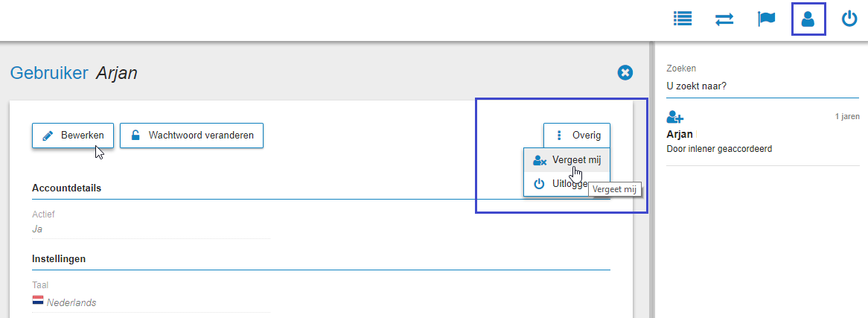Screen dimensions: 868x318
Task: Click the power icon in top bar
Action: [x=849, y=19]
